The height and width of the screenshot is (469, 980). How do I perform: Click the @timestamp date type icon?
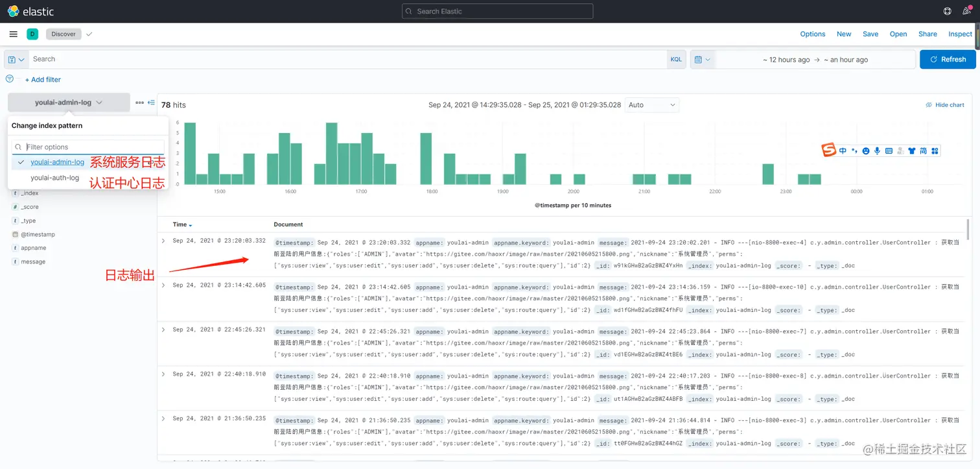point(15,234)
